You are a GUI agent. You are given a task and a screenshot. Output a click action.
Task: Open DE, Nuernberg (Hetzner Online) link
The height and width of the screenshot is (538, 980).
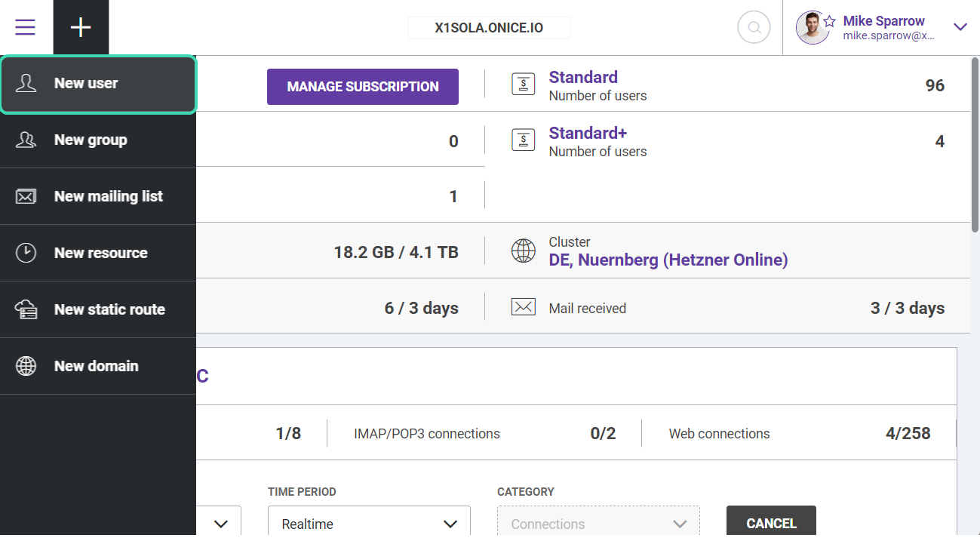668,260
